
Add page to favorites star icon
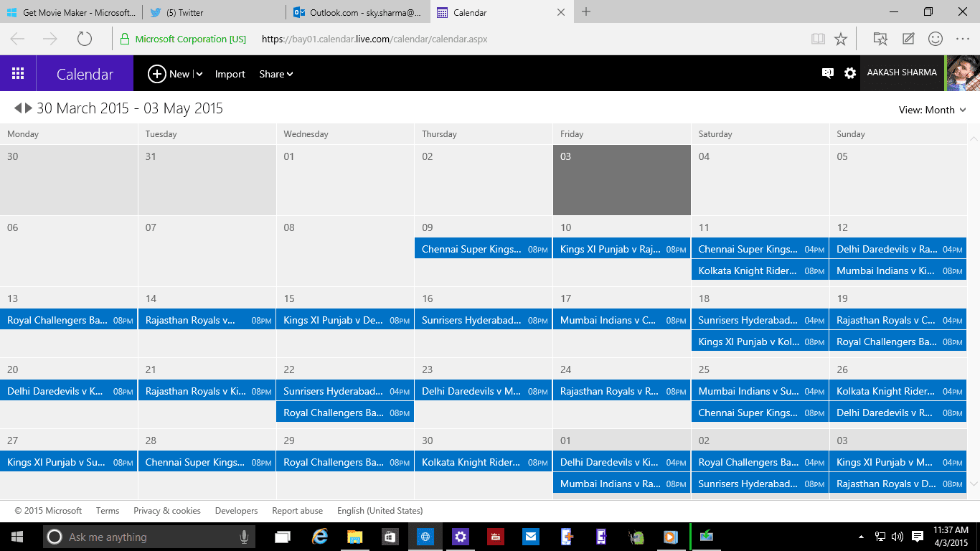coord(841,39)
